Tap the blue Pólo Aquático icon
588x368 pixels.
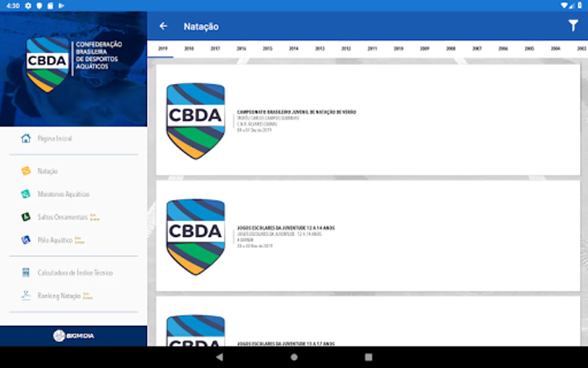tap(26, 240)
